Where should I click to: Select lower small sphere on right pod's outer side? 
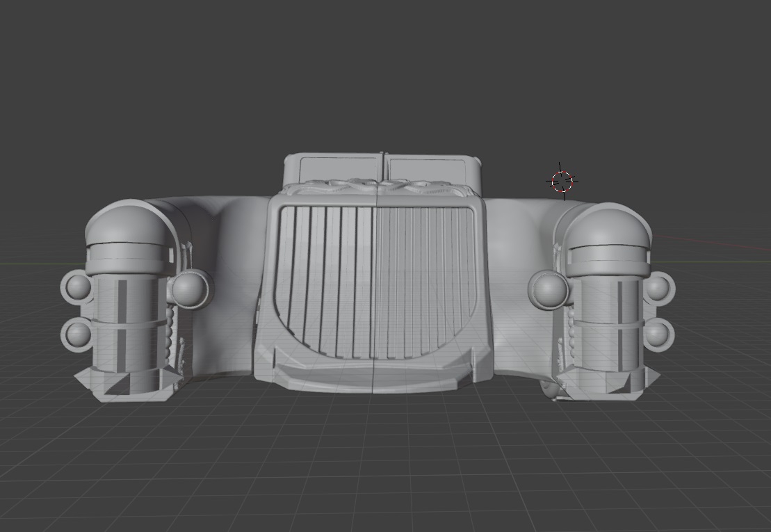tap(658, 335)
